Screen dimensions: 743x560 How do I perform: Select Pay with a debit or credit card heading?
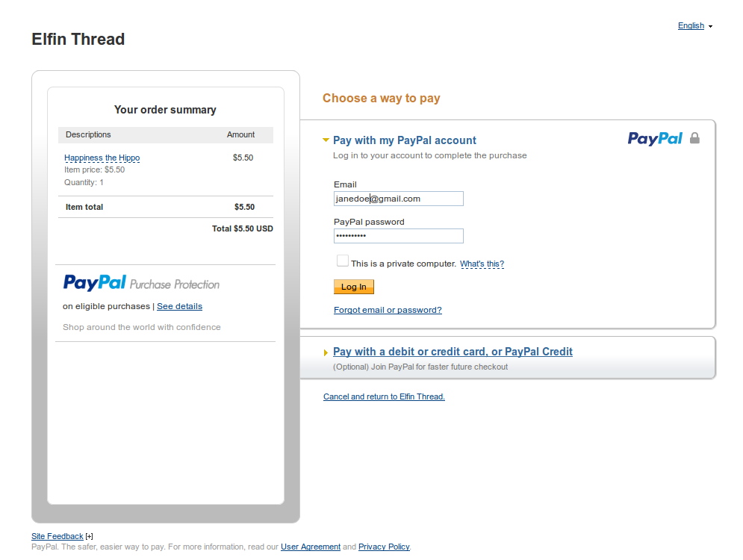(453, 352)
